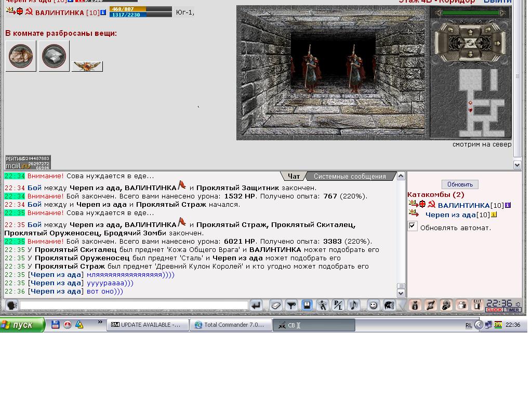Click the left skeleton guard in dungeon view
The width and height of the screenshot is (532, 399).
click(310, 69)
